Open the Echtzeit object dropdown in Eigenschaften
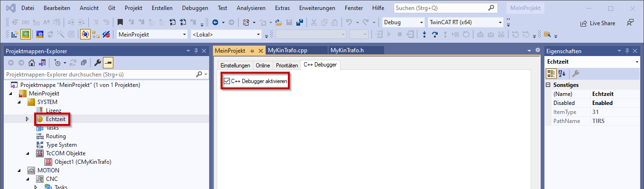The height and width of the screenshot is (189, 644). point(637,62)
